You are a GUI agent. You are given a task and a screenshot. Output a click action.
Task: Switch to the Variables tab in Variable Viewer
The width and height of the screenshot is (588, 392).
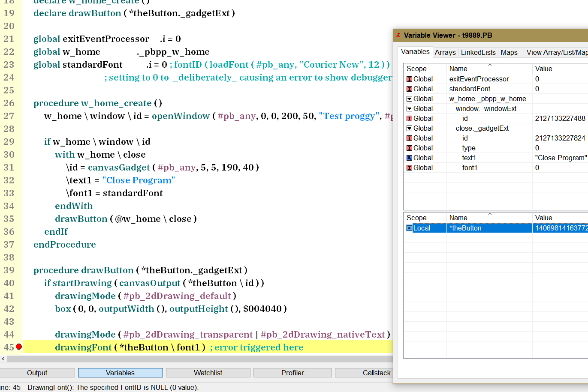point(415,52)
